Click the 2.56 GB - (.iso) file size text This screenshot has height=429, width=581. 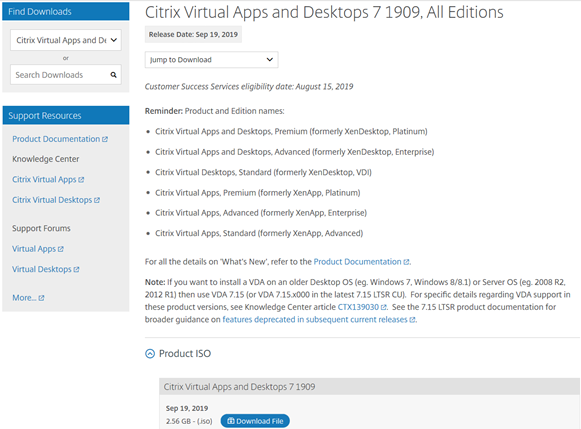point(189,422)
